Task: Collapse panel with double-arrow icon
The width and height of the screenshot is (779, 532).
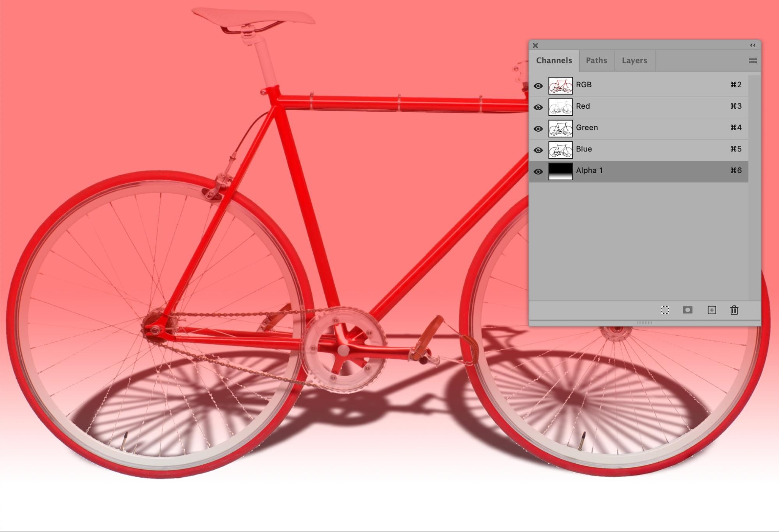Action: [753, 45]
